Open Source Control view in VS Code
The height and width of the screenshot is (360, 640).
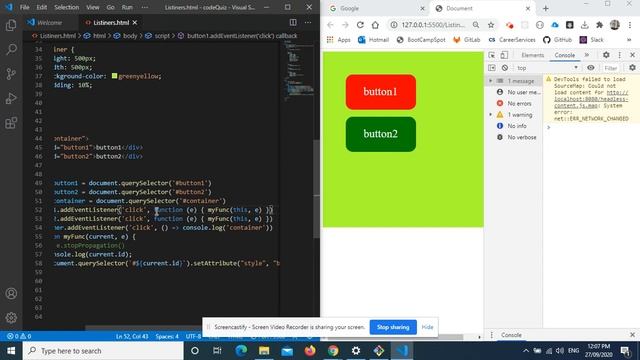[x=11, y=74]
